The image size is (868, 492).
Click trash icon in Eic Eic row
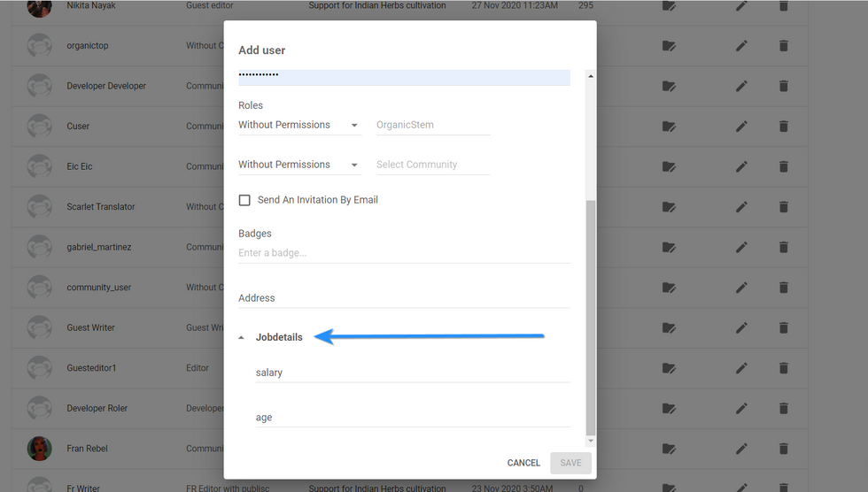pyautogui.click(x=783, y=167)
